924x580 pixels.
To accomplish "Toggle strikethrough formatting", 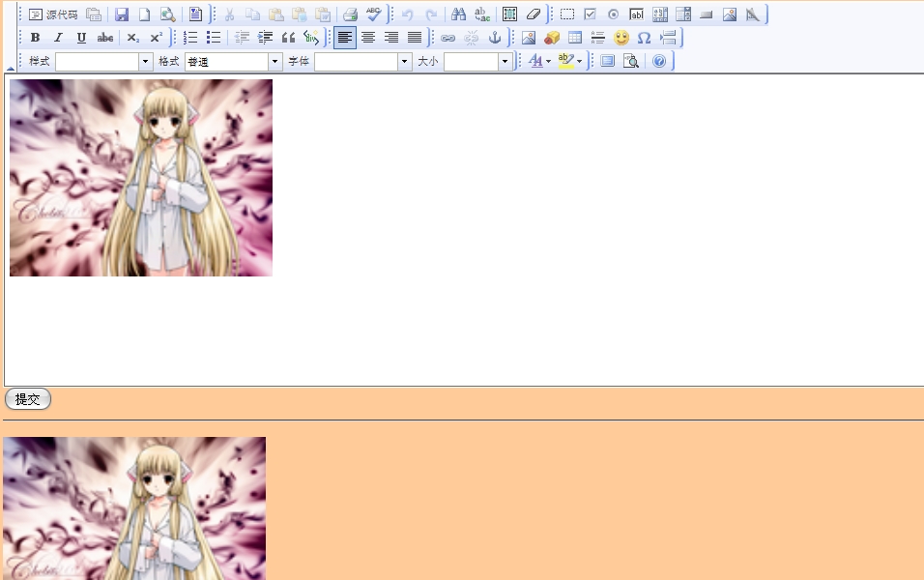I will point(105,38).
